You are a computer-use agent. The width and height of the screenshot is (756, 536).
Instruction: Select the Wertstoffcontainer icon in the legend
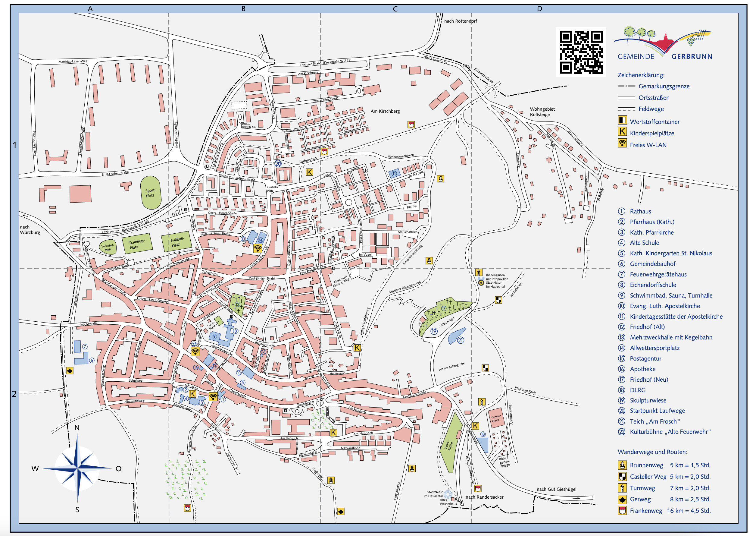click(622, 120)
